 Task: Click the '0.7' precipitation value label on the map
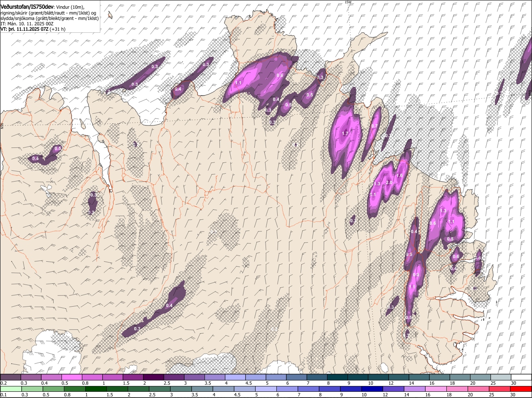pos(374,126)
